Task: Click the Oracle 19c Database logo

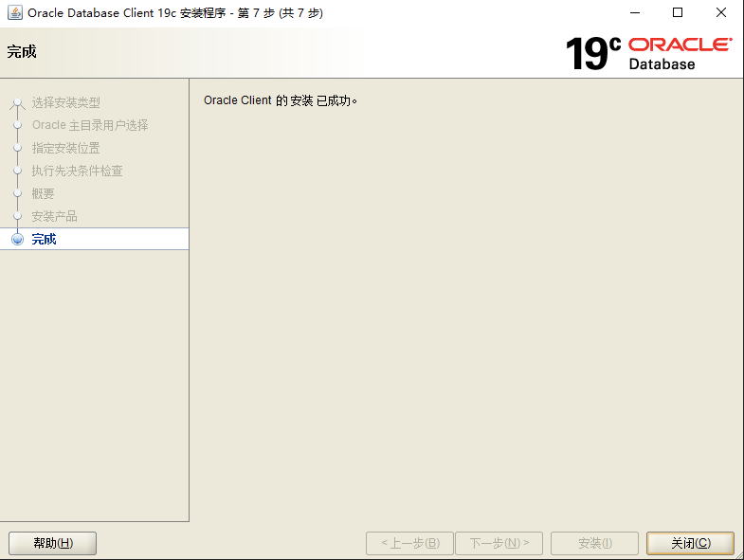Action: pyautogui.click(x=648, y=53)
